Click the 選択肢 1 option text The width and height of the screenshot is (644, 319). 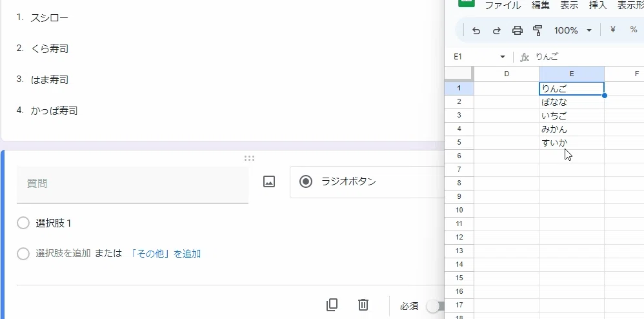point(54,223)
